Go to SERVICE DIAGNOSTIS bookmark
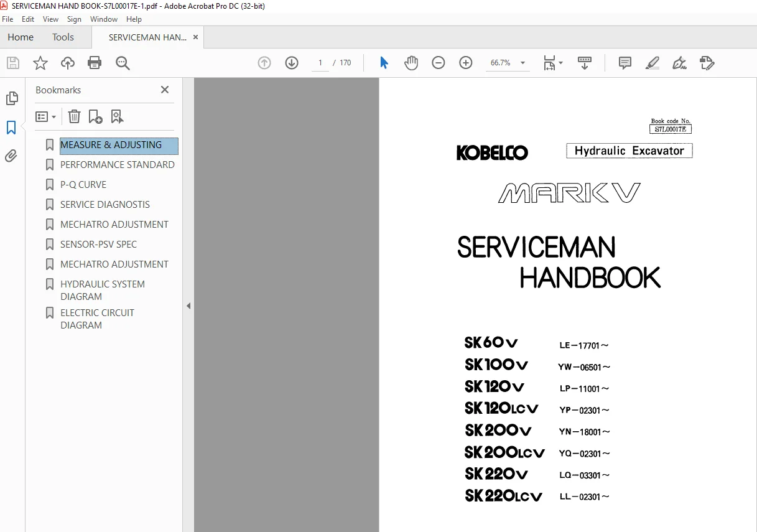The image size is (757, 532). (105, 205)
